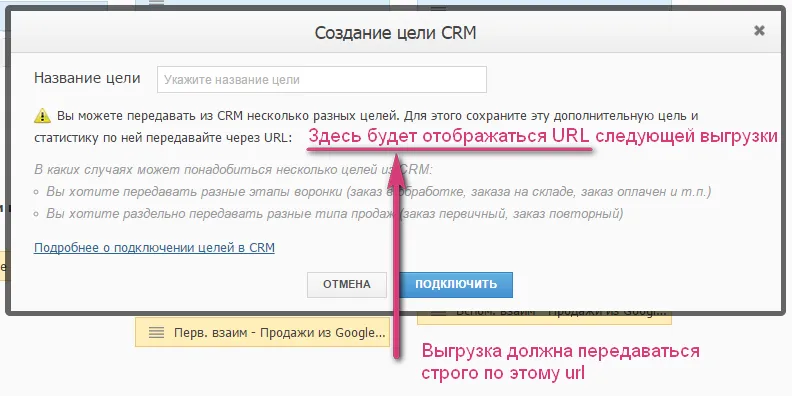
Task: Click bullet text about разные типа продаж
Action: 335,214
